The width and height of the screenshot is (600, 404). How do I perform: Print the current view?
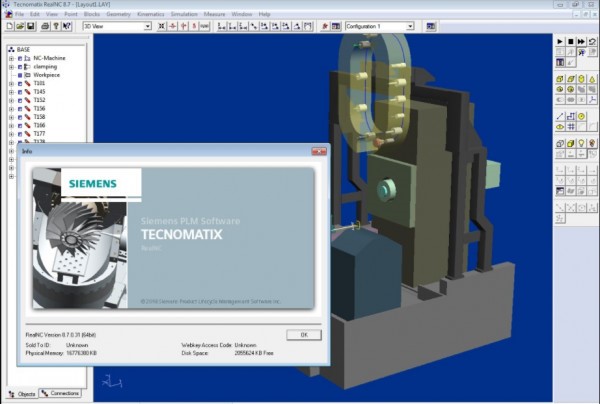(45, 26)
